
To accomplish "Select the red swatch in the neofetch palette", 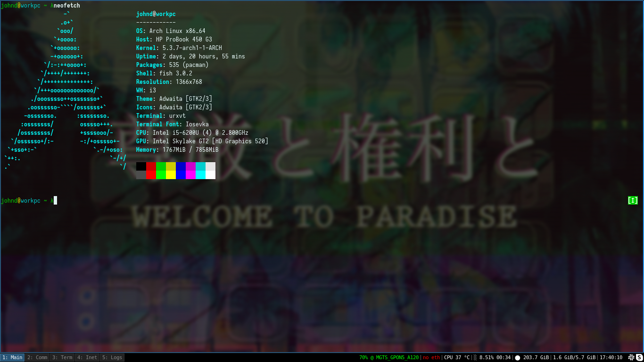I will point(150,167).
